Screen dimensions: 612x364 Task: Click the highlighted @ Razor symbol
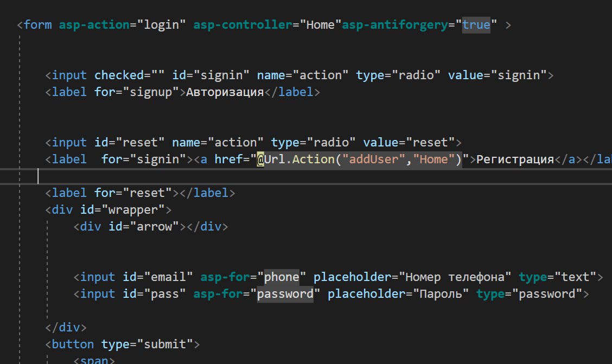260,159
